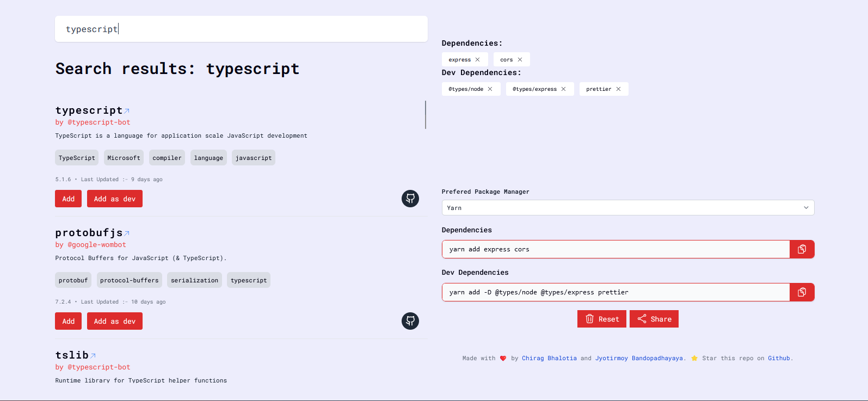This screenshot has height=401, width=868.
Task: Select the TypeScript keyword tag
Action: (77, 158)
